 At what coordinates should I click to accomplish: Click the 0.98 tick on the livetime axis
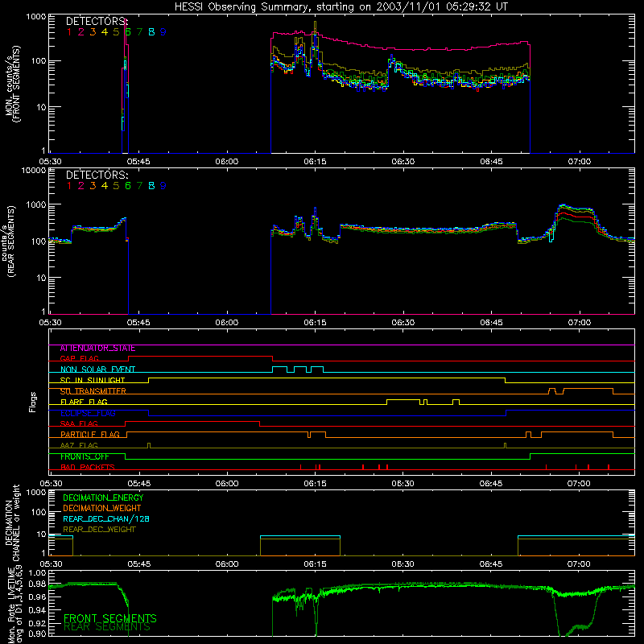click(x=37, y=584)
